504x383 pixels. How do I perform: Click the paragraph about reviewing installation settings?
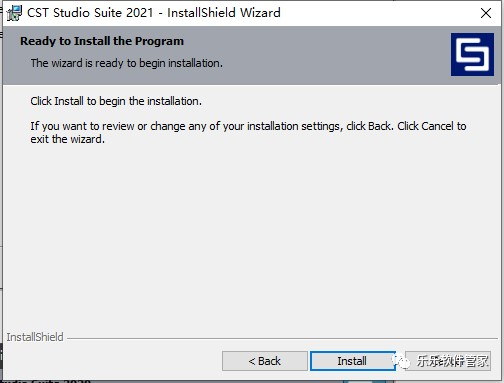pos(248,132)
